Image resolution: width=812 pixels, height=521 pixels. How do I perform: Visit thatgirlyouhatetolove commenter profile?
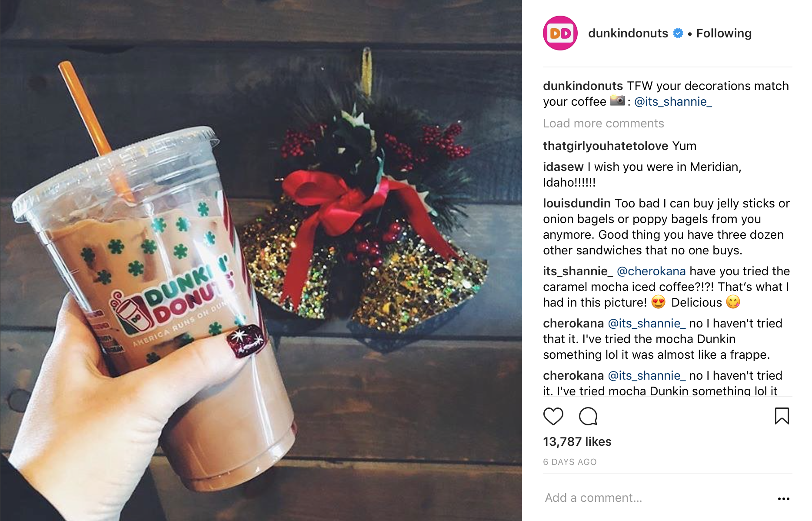pos(606,146)
